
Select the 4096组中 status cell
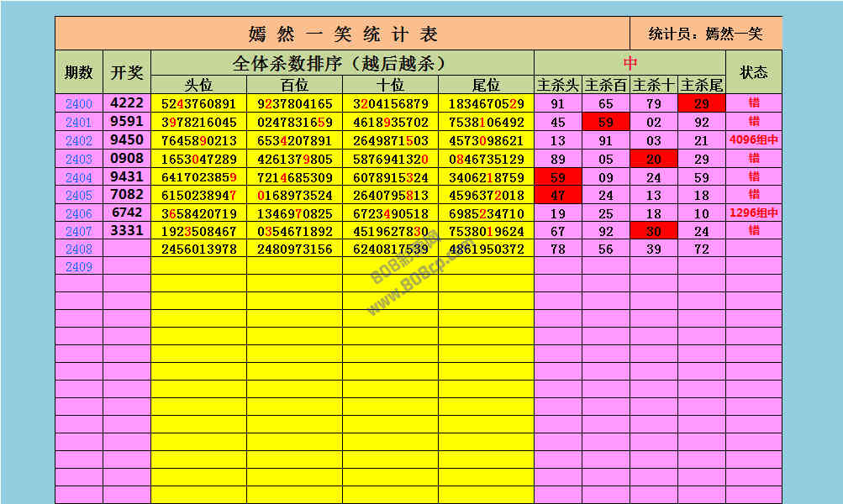pos(754,141)
